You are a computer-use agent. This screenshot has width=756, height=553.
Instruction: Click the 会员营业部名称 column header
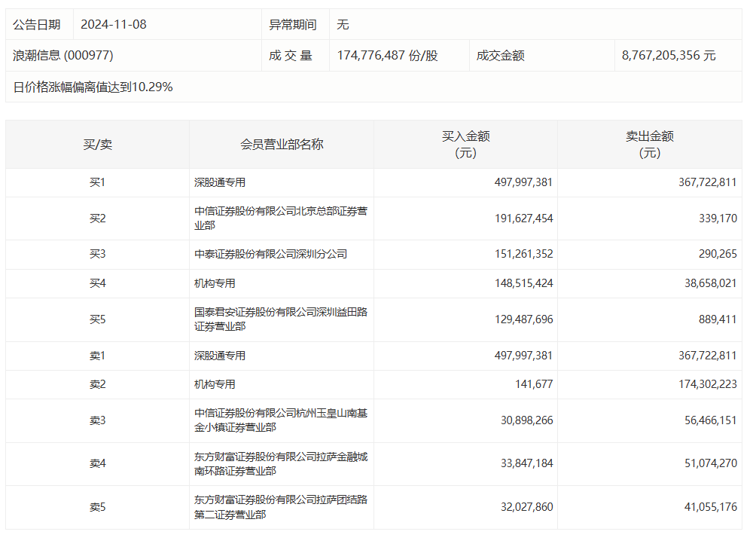point(282,144)
